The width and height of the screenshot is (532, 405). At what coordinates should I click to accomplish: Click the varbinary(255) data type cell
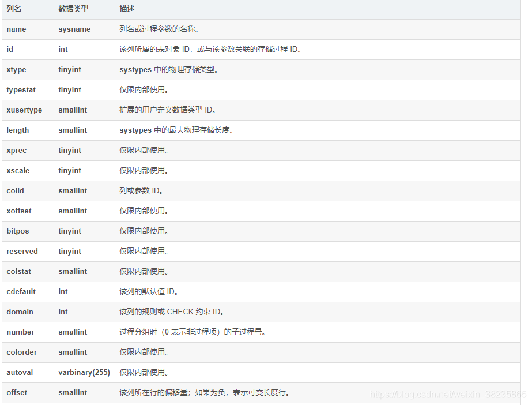[x=84, y=373]
